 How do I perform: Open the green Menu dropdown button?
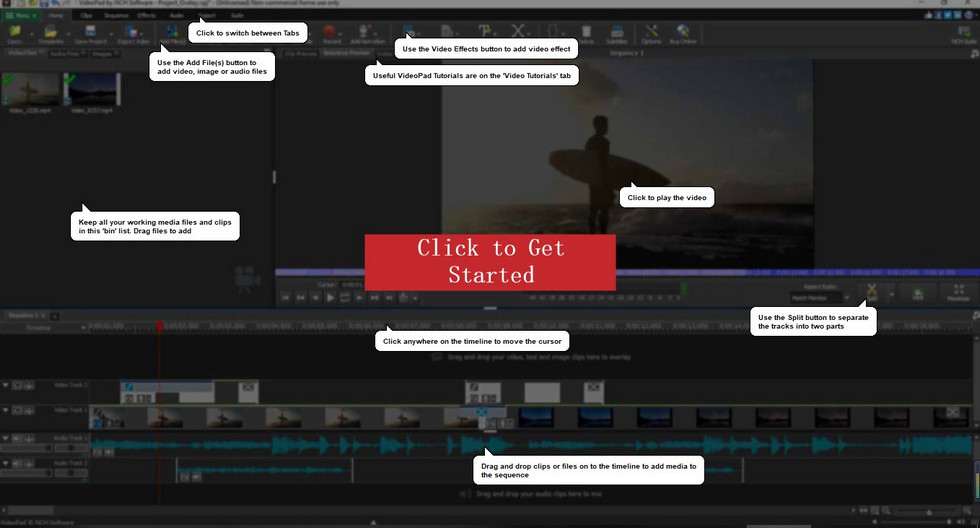pos(21,15)
